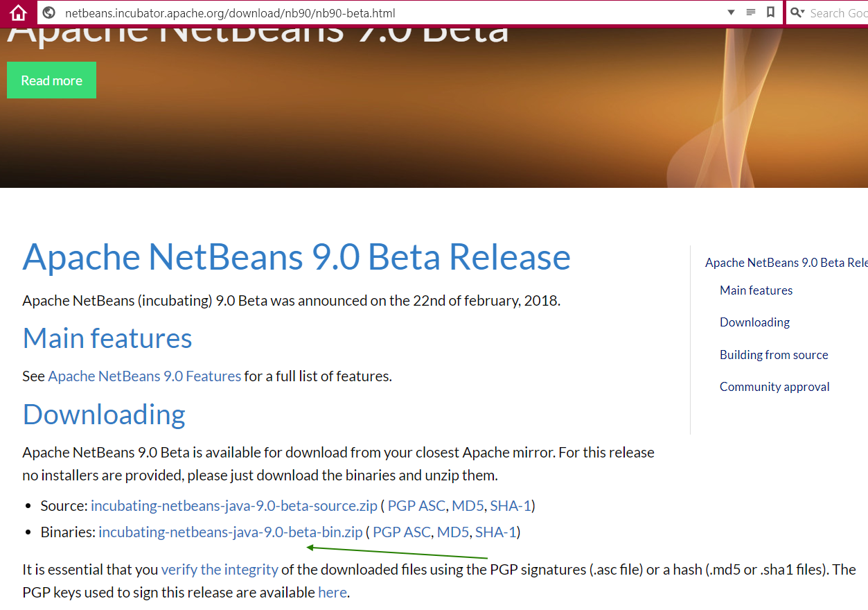
Task: Download incubating-netbeans-java-9.0-beta-source.zip
Action: coord(234,505)
